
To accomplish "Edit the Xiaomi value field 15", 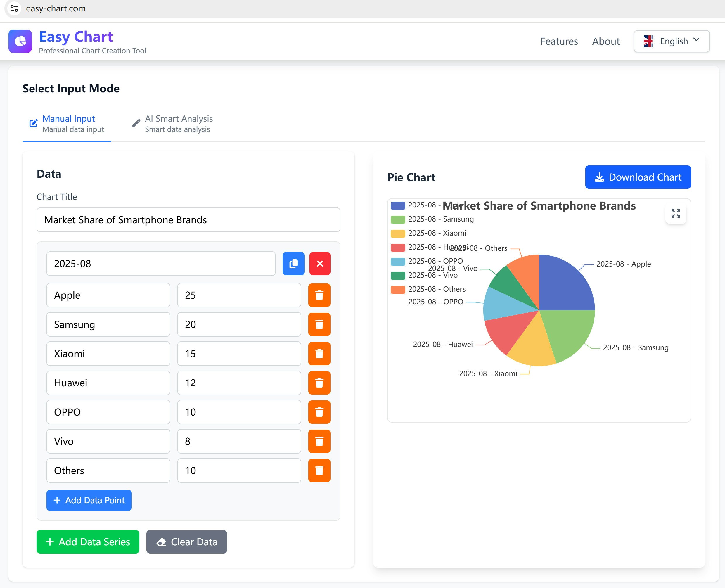I will (x=239, y=354).
